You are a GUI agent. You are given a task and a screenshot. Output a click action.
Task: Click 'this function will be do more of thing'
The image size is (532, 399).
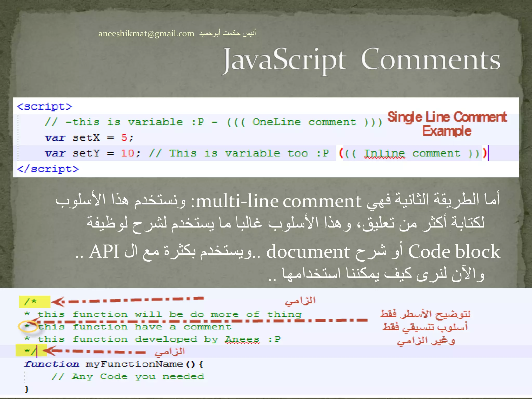pyautogui.click(x=169, y=314)
